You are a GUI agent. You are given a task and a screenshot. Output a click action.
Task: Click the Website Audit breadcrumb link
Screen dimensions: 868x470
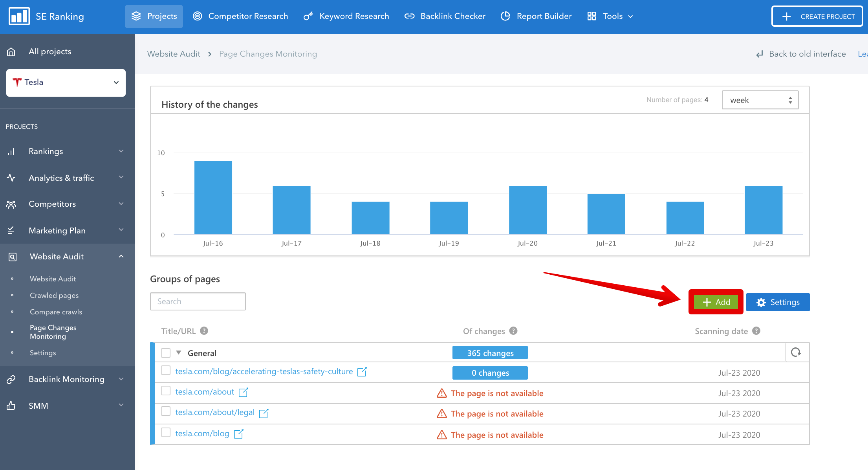click(x=174, y=54)
